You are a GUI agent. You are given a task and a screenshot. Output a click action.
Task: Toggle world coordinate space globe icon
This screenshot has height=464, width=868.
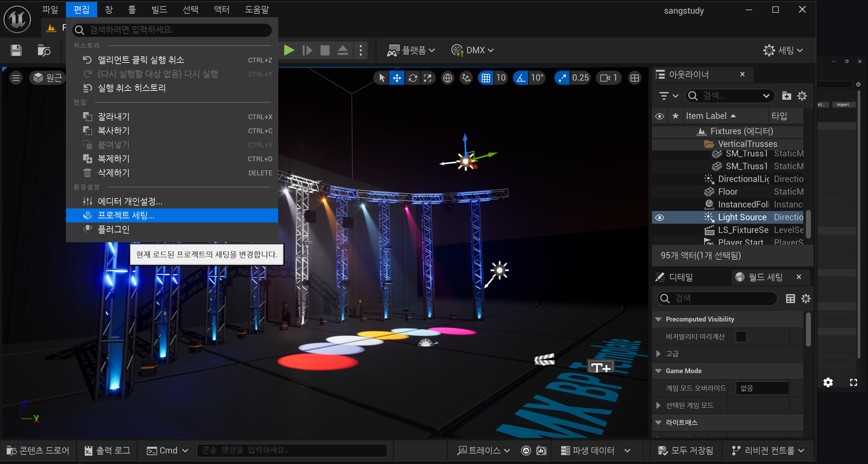tap(447, 78)
